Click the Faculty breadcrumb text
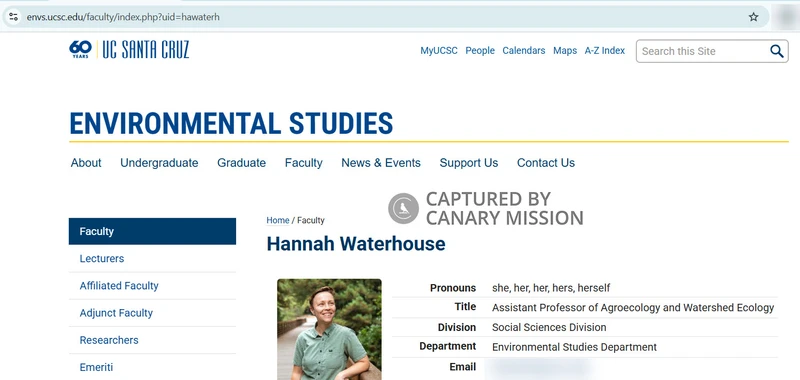Screen dimensions: 800x380 (x=311, y=220)
